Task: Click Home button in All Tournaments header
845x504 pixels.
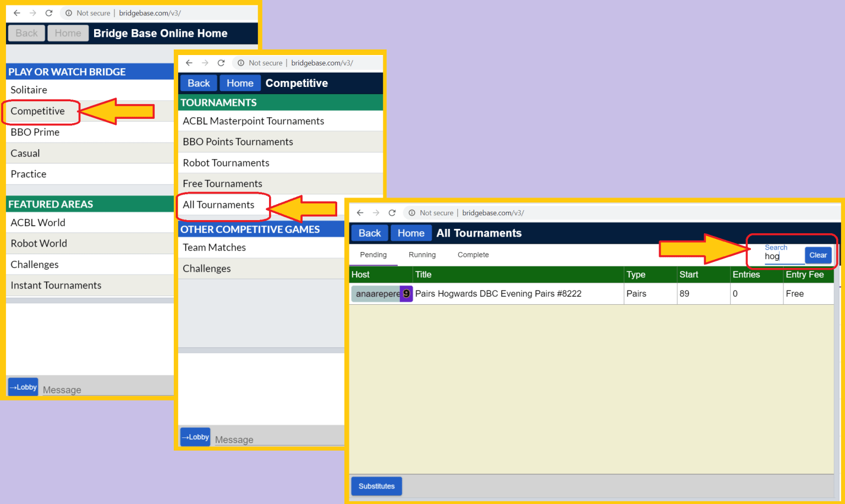Action: coord(411,233)
